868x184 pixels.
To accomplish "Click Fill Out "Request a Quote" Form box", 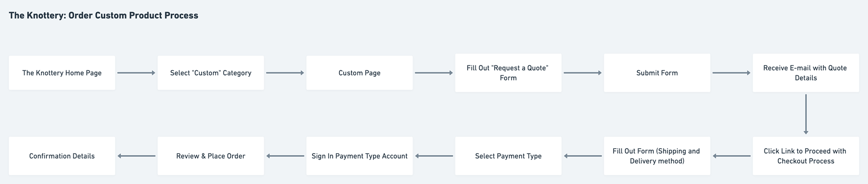I will coord(508,73).
